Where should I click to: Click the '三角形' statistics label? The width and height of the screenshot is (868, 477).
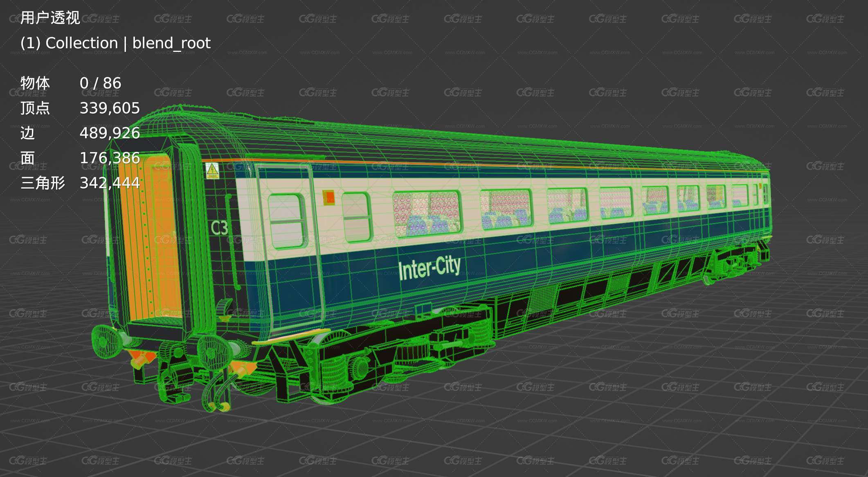click(x=43, y=183)
